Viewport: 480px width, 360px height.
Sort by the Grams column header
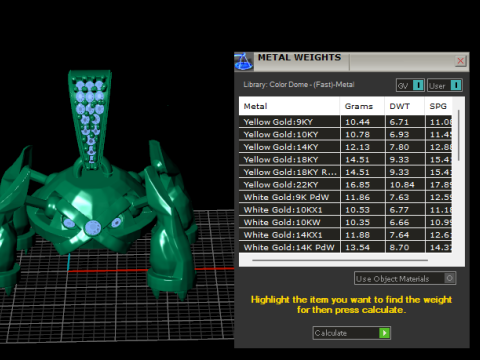click(x=362, y=106)
